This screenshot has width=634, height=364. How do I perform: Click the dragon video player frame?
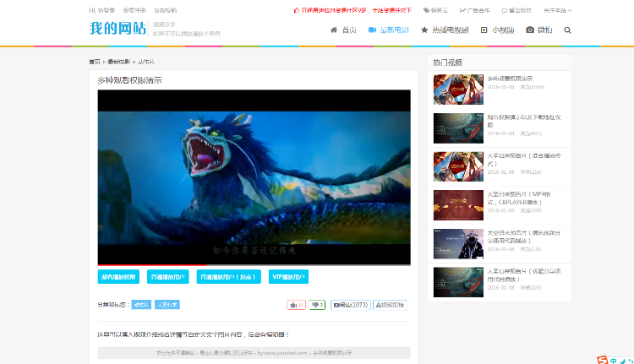click(254, 177)
